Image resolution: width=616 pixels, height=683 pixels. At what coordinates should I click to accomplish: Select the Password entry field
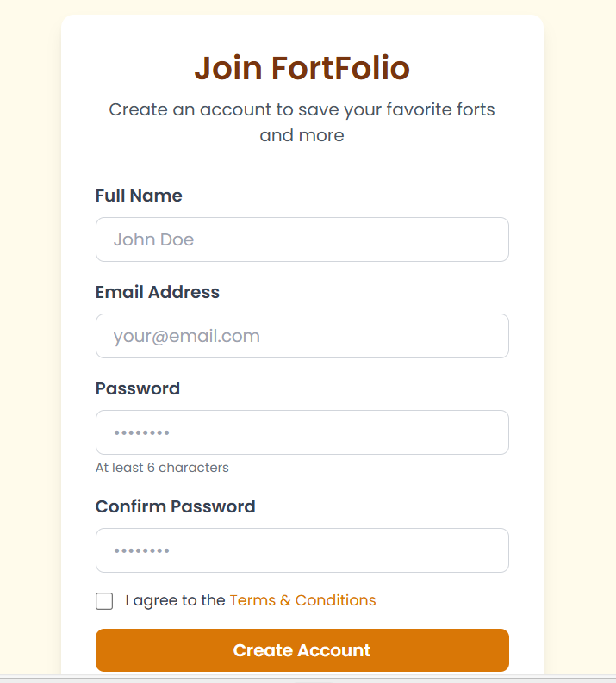pos(302,432)
